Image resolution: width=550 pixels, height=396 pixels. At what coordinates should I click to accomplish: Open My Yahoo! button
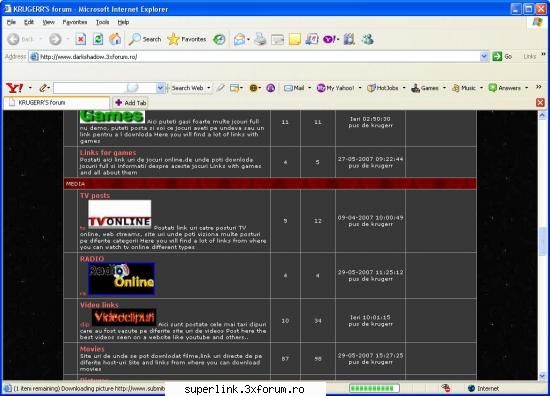[335, 88]
